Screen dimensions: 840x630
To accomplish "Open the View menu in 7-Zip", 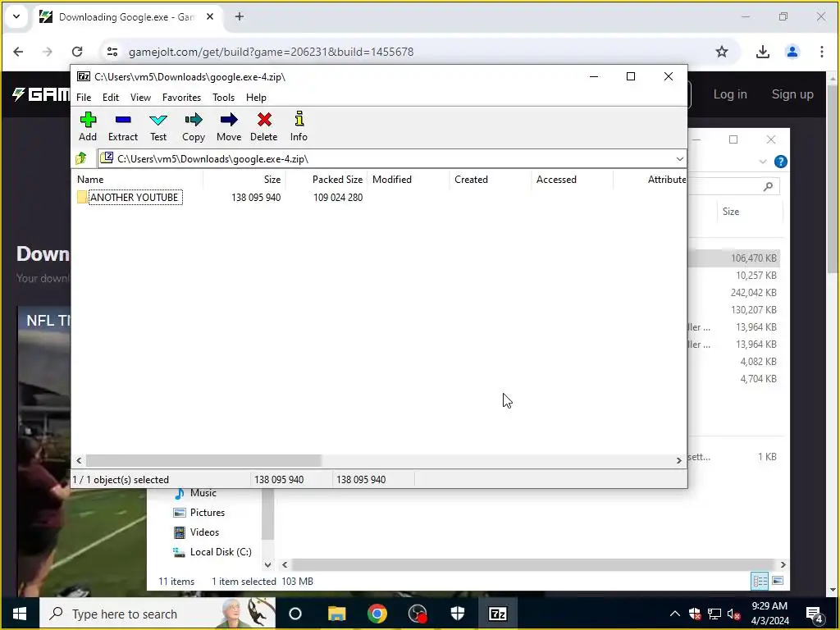I will click(x=140, y=98).
